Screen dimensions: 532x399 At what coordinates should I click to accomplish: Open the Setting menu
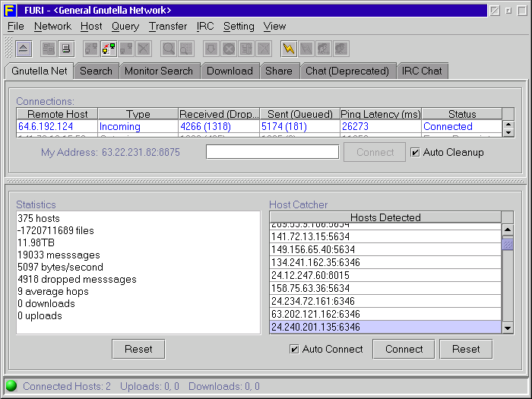tap(239, 26)
